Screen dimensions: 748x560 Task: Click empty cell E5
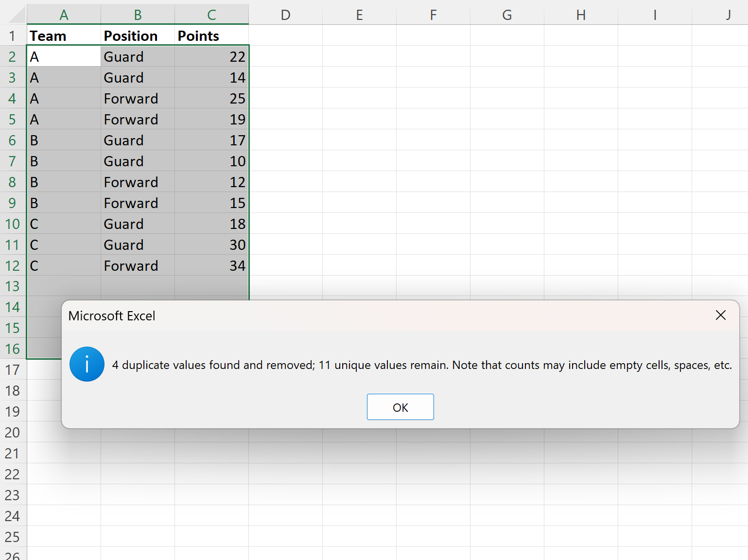[359, 120]
